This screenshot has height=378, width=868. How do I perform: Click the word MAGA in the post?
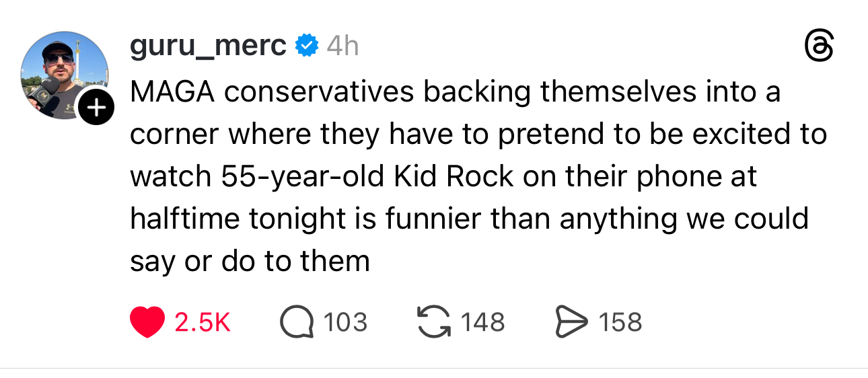[x=171, y=92]
